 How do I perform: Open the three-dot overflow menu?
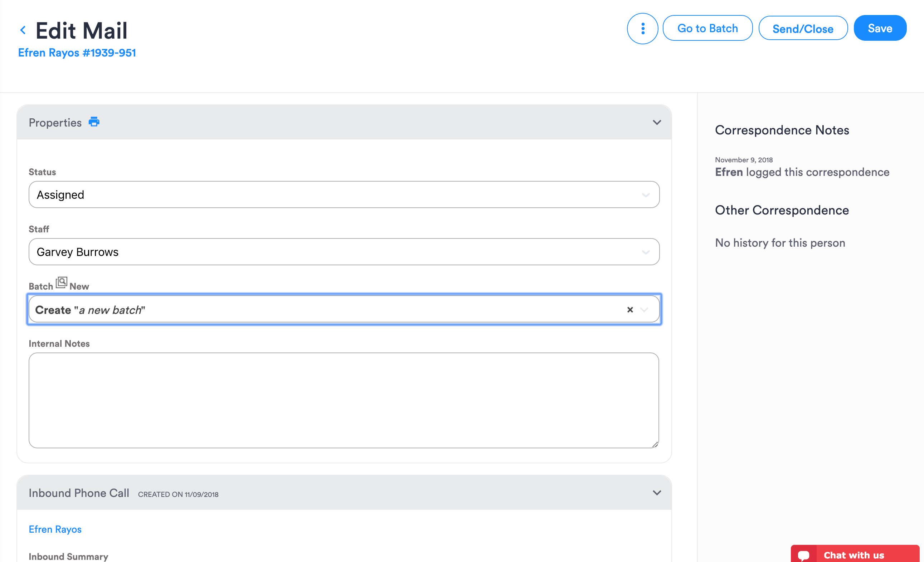coord(642,28)
